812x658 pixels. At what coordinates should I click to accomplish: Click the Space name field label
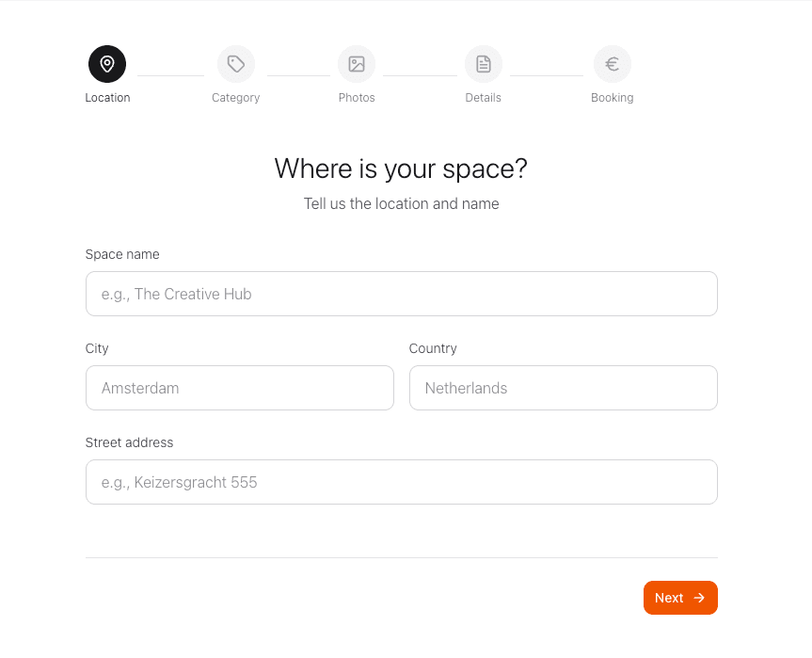click(122, 254)
